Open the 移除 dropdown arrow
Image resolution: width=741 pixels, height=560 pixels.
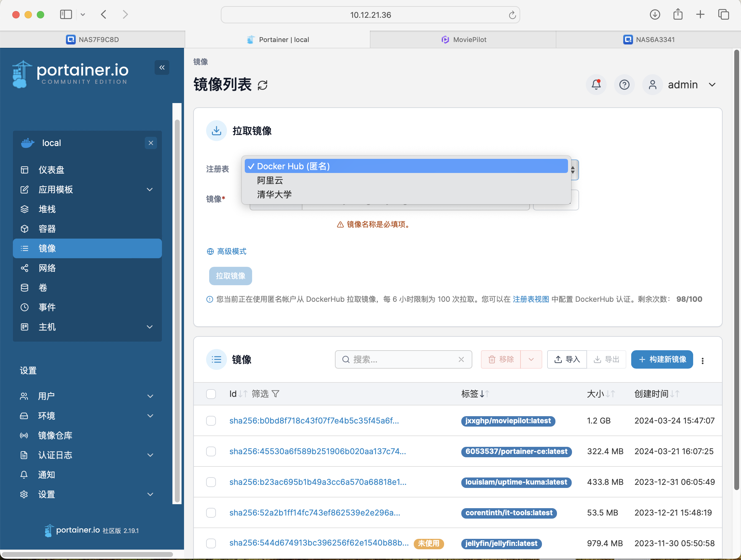pyautogui.click(x=531, y=359)
